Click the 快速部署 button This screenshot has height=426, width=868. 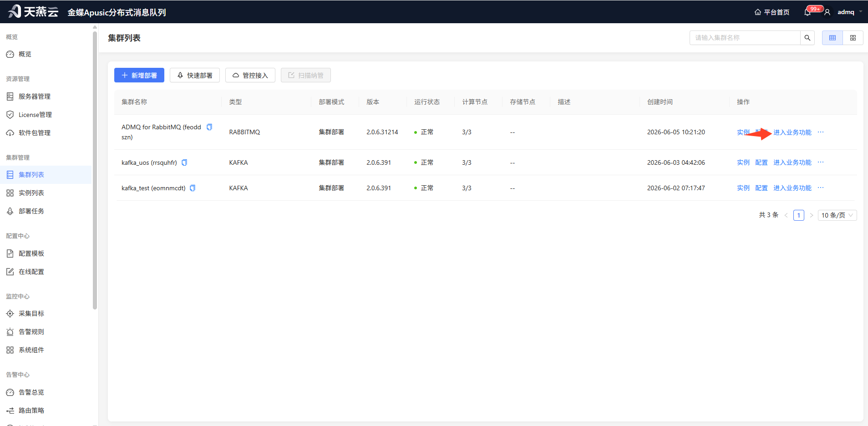tap(195, 75)
